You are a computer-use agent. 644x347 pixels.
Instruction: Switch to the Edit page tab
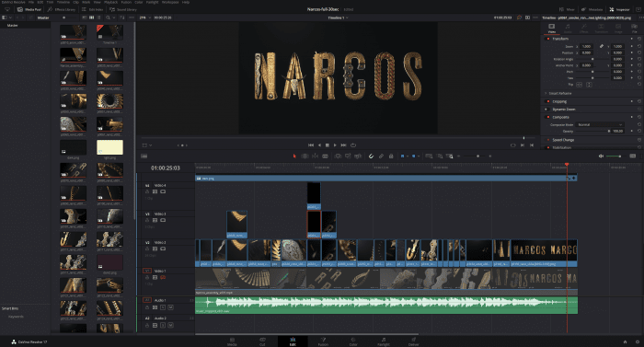pos(293,341)
